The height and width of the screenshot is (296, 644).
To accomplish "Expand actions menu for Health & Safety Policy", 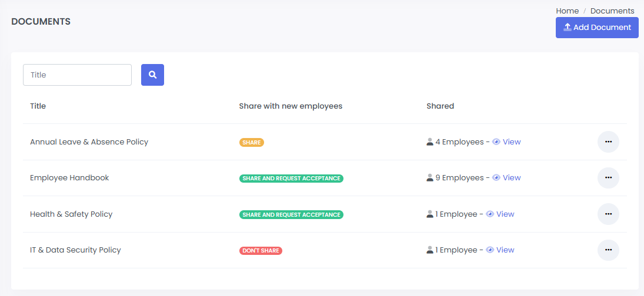I will coord(608,214).
